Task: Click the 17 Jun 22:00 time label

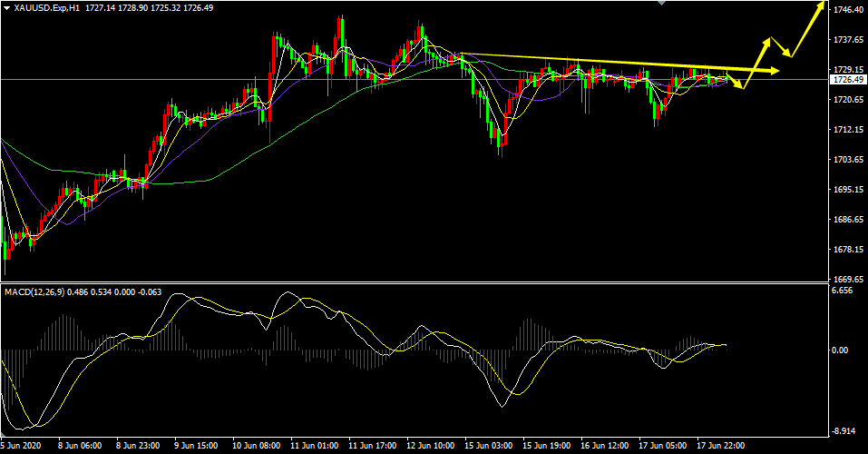Action: click(722, 446)
